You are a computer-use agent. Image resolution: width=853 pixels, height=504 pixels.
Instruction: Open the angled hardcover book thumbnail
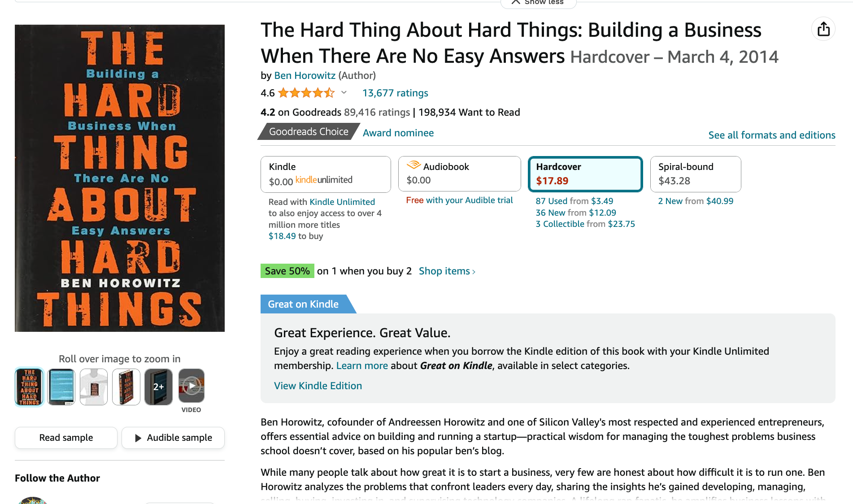coord(126,387)
